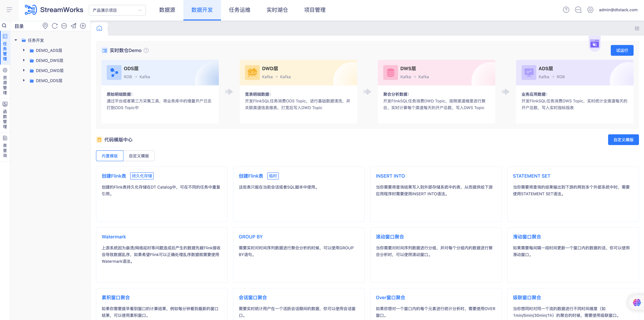Click the search icon in left sidebar
644x320 pixels.
(4, 26)
